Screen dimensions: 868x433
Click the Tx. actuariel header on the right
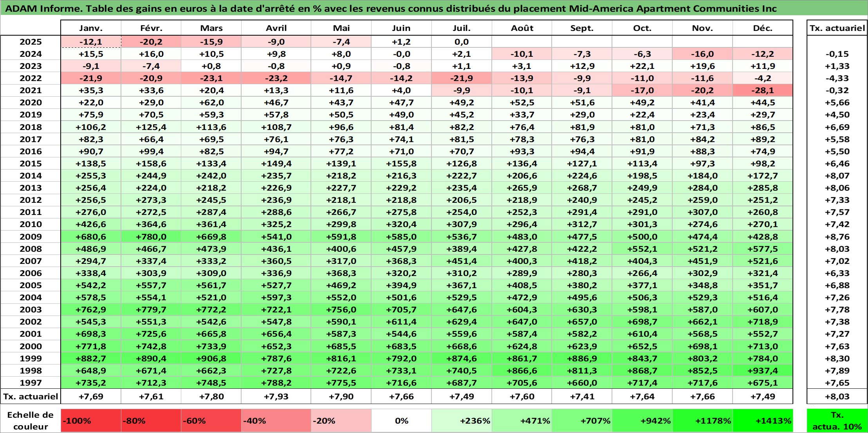pyautogui.click(x=837, y=28)
